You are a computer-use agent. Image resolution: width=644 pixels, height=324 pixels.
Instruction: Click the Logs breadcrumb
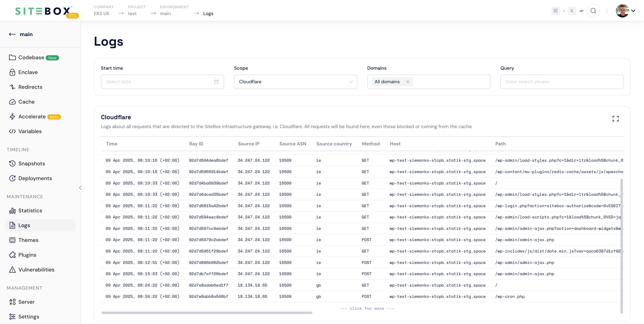[x=208, y=13]
